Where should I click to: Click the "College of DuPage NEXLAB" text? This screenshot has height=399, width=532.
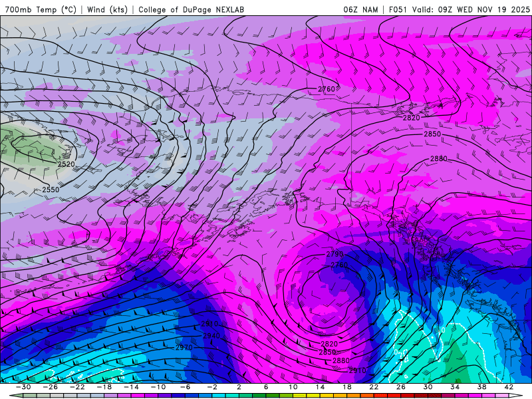coord(191,9)
